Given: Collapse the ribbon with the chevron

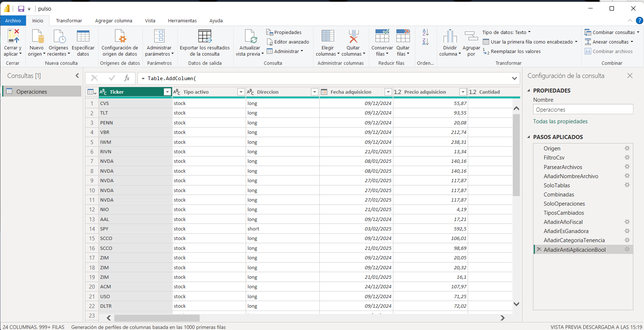Looking at the screenshot, I should coord(630,20).
